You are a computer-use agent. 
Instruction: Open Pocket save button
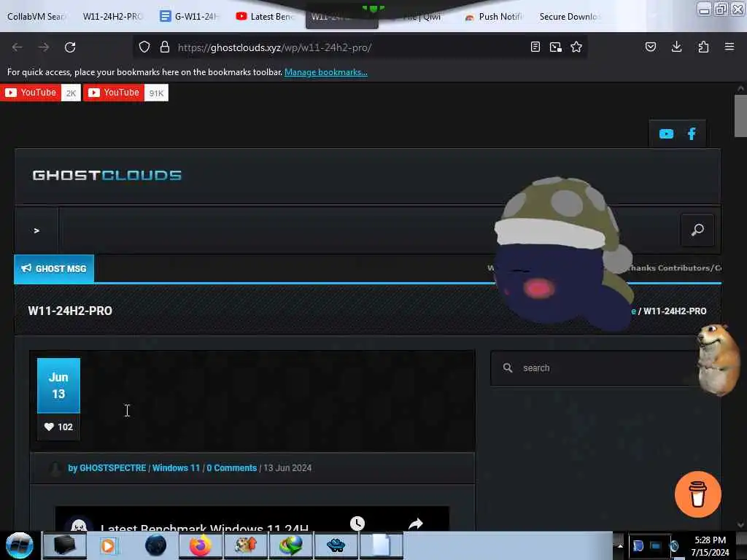(650, 47)
